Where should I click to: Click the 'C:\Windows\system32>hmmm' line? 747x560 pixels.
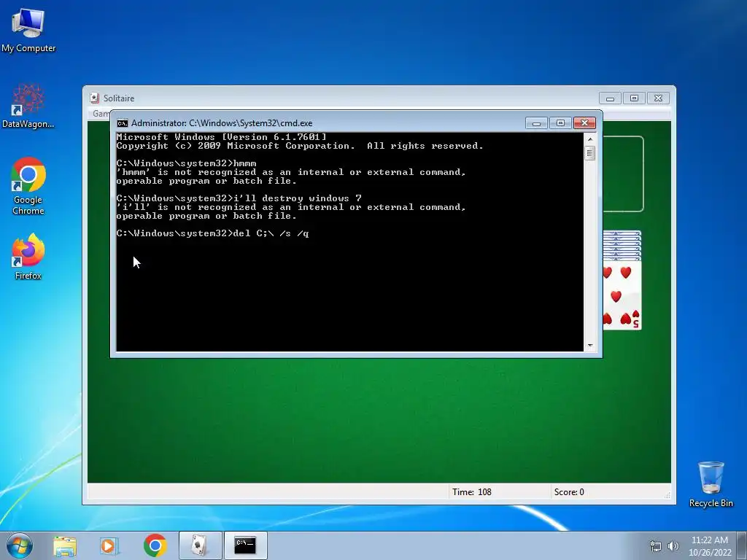(186, 163)
